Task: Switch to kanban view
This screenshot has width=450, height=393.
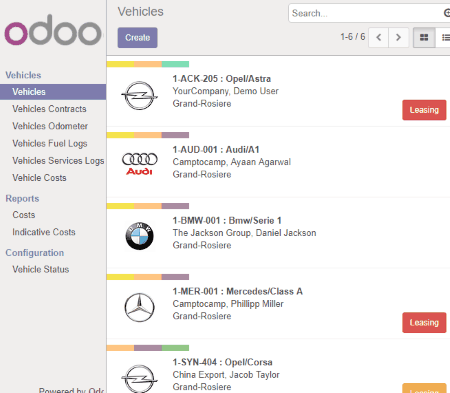Action: point(424,37)
